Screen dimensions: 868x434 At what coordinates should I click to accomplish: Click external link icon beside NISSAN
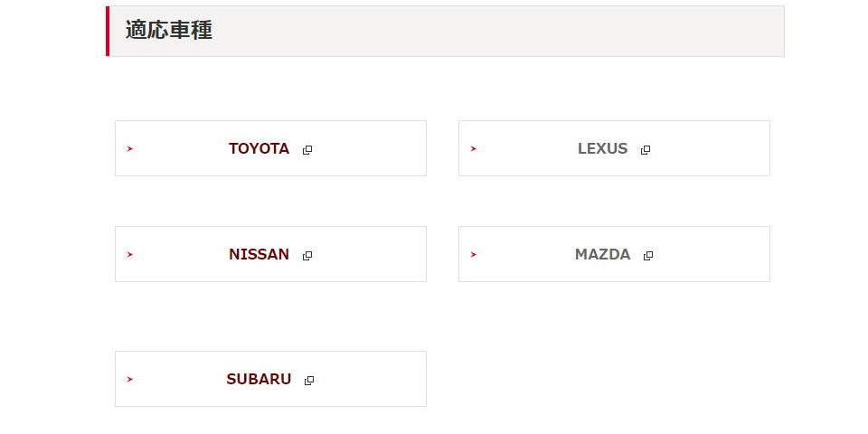pyautogui.click(x=307, y=256)
